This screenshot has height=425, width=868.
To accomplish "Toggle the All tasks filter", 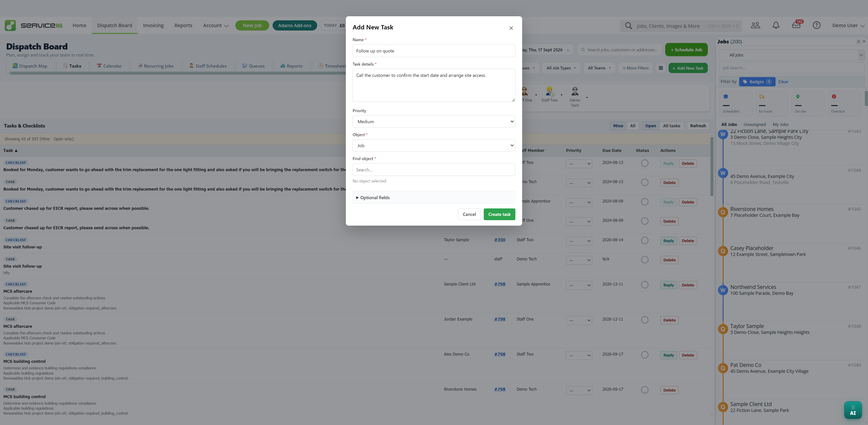I will 671,126.
